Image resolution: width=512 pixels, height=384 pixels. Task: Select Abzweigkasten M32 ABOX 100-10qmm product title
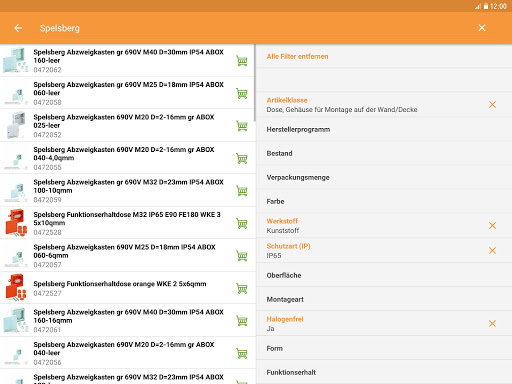tap(128, 186)
